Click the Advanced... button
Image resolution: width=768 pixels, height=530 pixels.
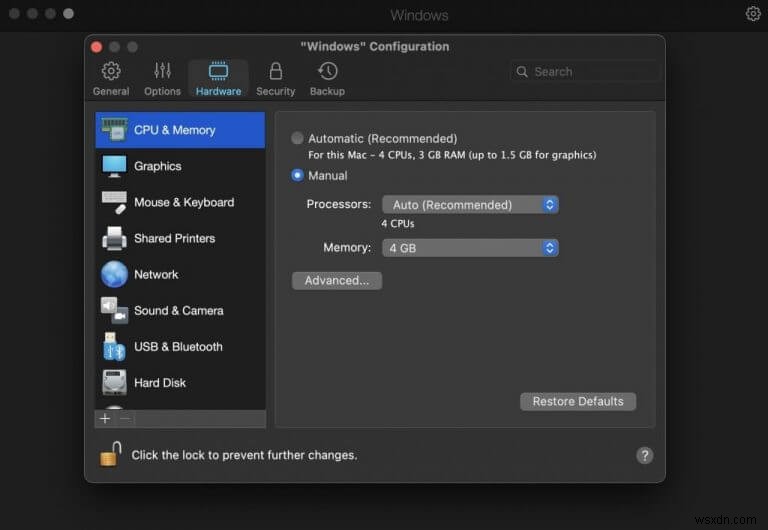(x=337, y=281)
